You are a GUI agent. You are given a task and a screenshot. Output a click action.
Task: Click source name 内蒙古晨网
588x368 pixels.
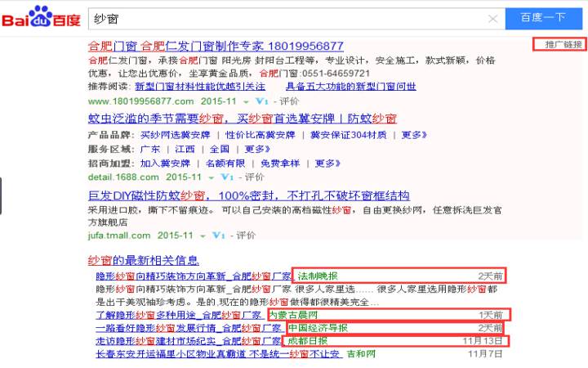[x=293, y=315]
